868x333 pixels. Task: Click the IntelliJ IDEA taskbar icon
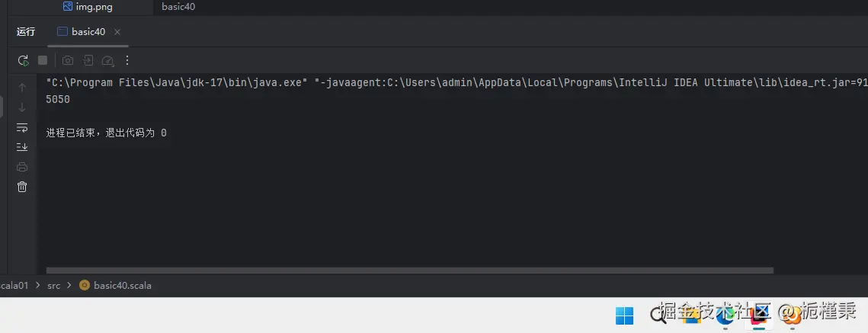coord(758,315)
